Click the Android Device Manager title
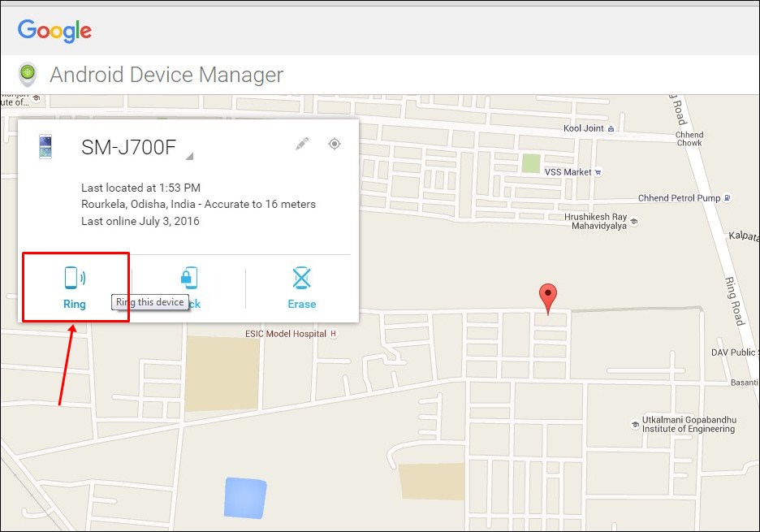The height and width of the screenshot is (532, 760). click(166, 75)
